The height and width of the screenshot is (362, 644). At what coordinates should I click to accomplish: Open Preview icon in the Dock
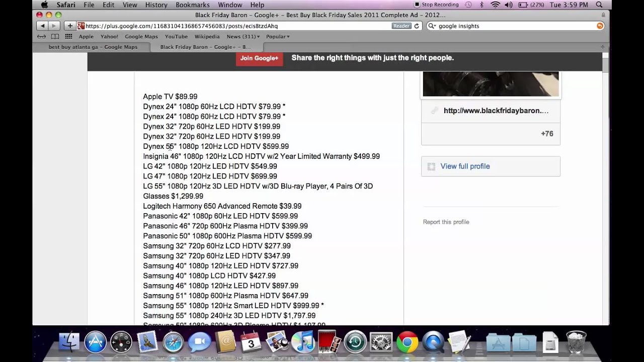click(x=277, y=343)
